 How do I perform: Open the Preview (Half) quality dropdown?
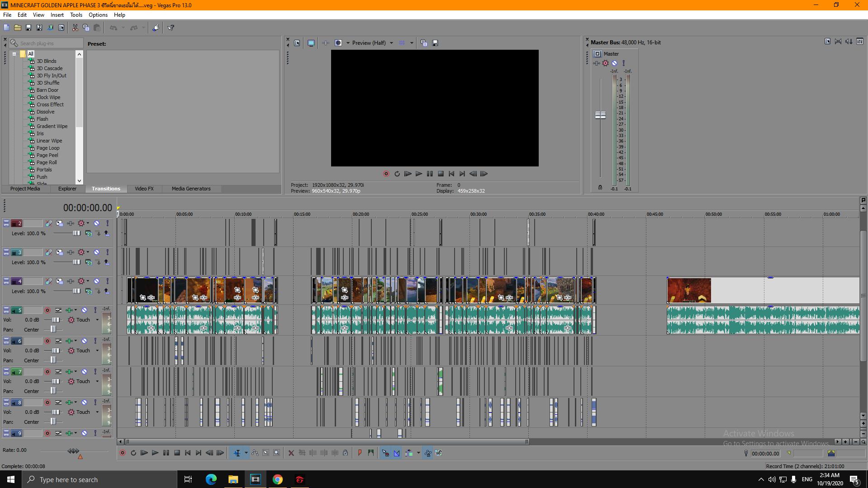tap(391, 43)
